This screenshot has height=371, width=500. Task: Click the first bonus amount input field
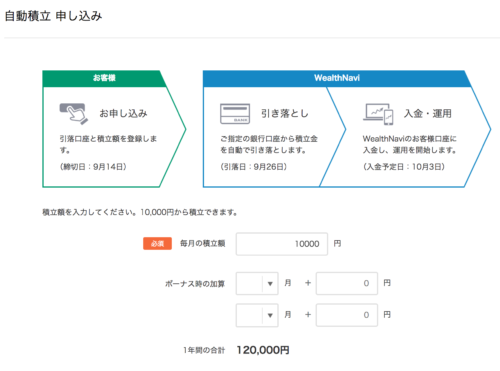point(347,283)
